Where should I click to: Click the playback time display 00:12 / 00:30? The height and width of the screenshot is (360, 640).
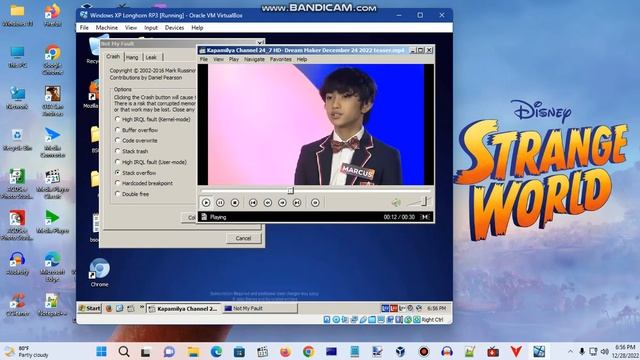pyautogui.click(x=399, y=217)
